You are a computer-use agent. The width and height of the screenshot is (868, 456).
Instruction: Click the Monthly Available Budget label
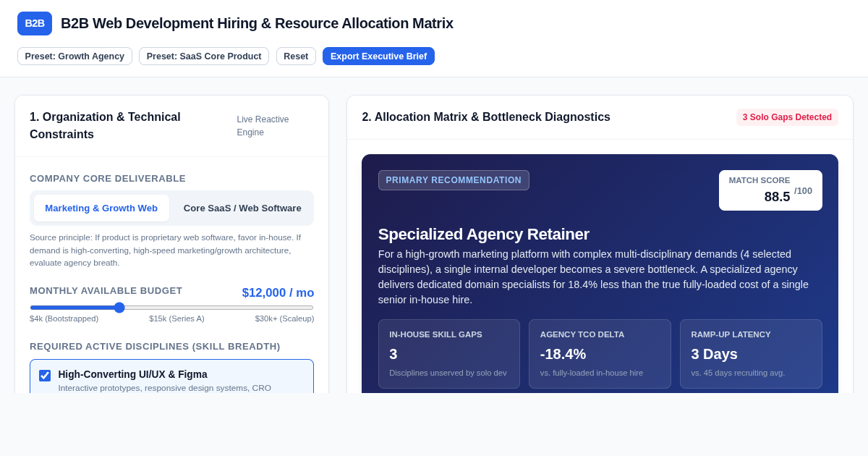[x=106, y=291]
